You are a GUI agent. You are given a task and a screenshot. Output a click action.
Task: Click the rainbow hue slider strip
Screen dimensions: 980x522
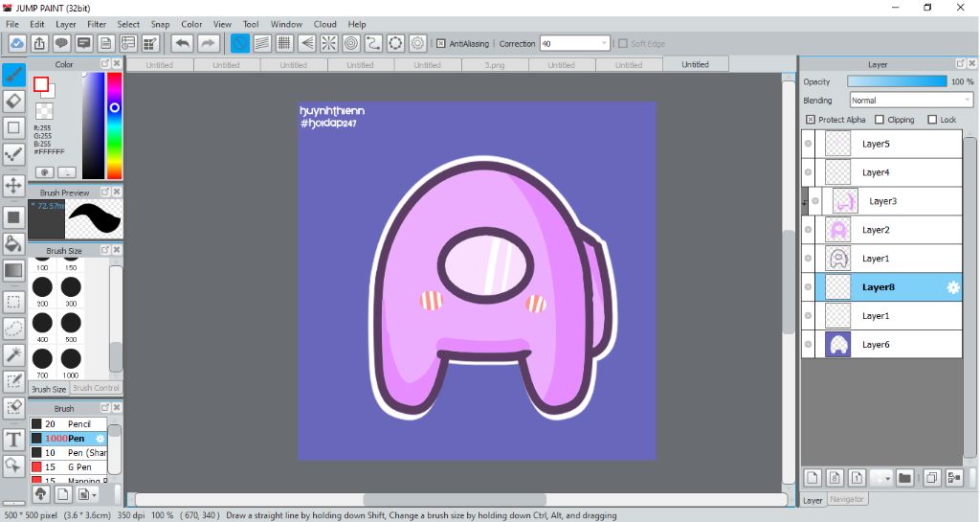pos(114,125)
